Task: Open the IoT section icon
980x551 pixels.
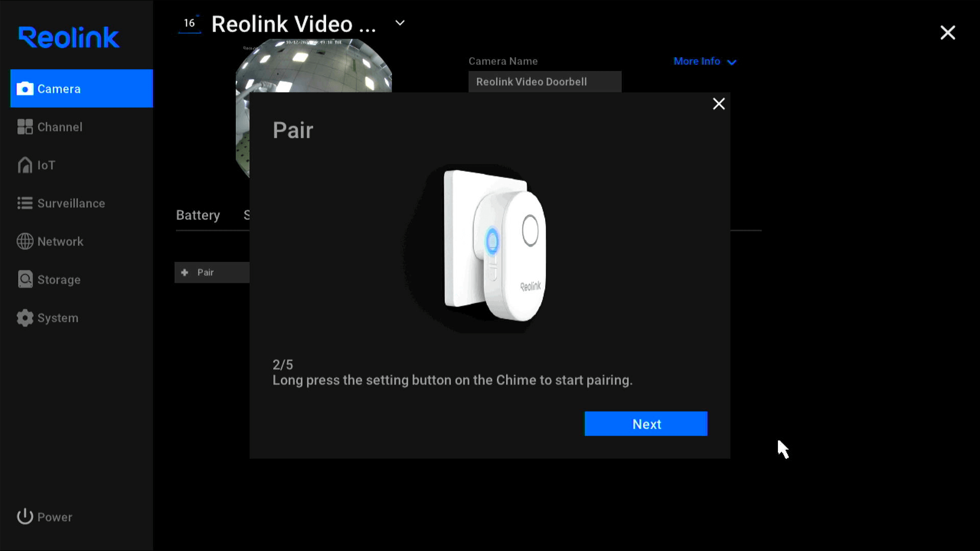Action: 25,165
